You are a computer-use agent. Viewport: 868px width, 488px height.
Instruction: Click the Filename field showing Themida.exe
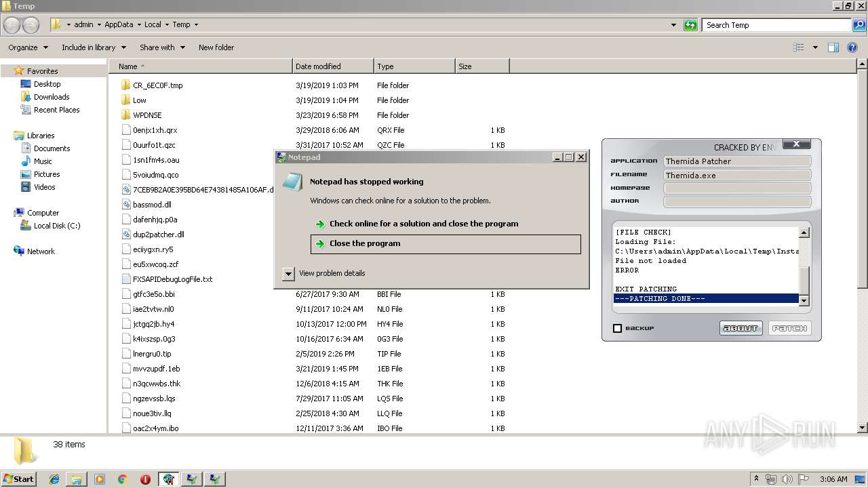[x=737, y=175]
